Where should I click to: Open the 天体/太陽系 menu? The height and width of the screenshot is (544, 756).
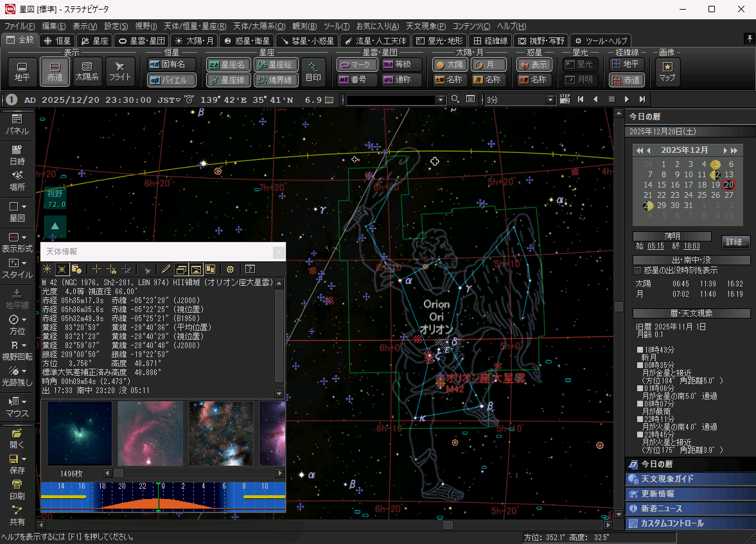click(259, 26)
